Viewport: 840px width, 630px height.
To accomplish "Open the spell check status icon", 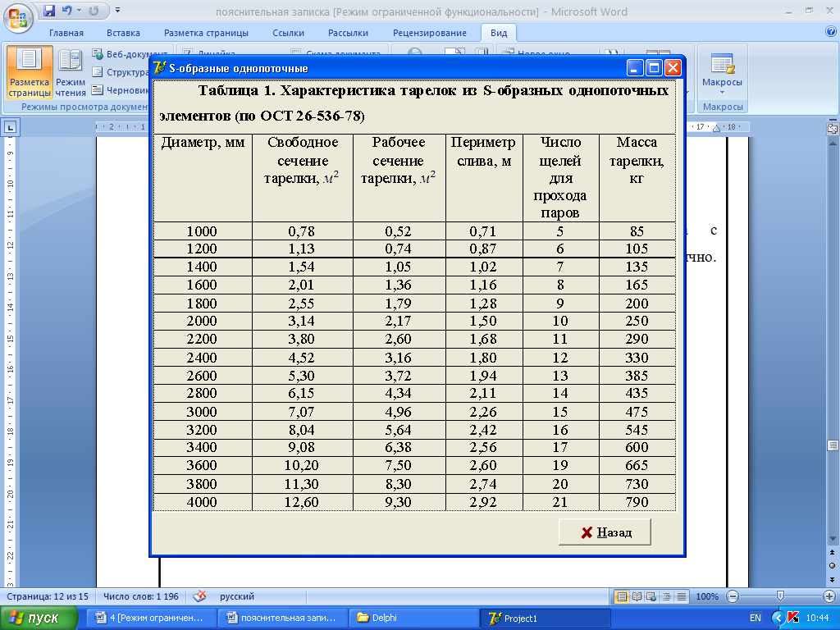I will coord(199,596).
